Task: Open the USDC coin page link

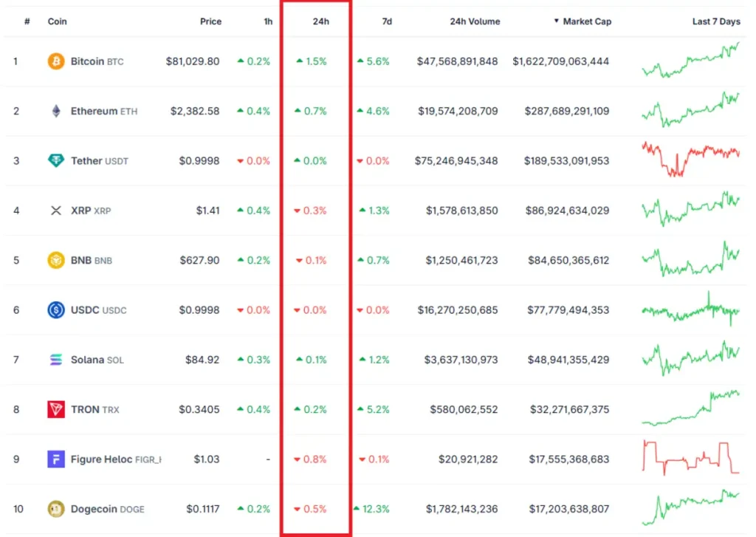Action: tap(98, 309)
